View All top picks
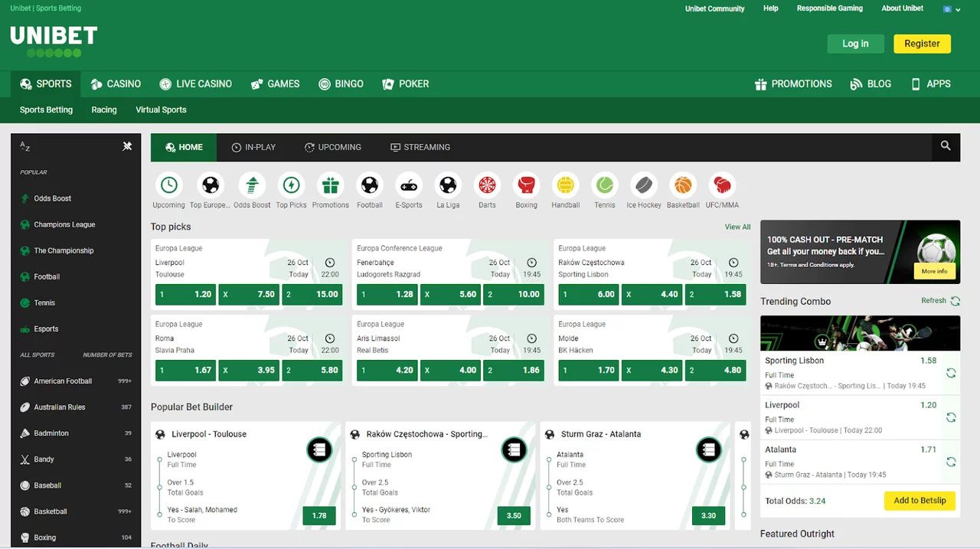The image size is (980, 549). (x=737, y=227)
